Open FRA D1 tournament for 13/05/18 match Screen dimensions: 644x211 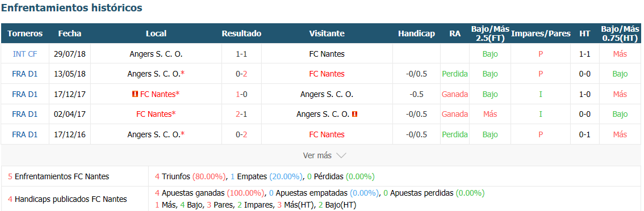click(25, 74)
